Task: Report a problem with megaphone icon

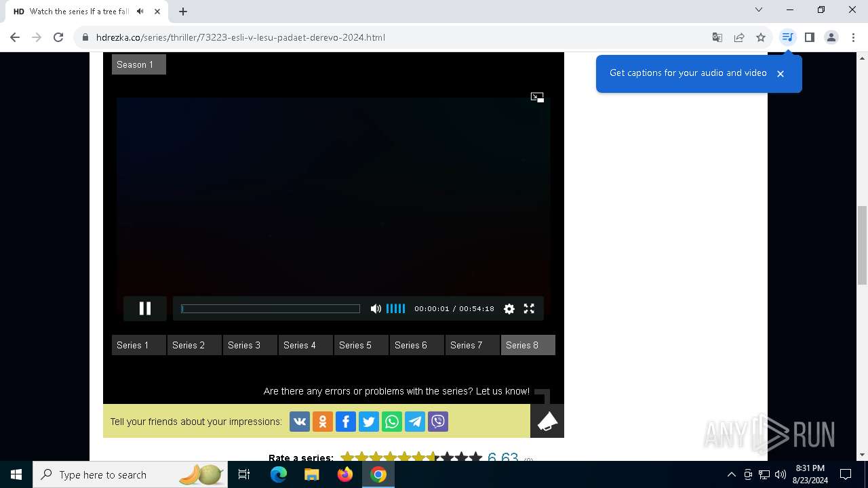Action: click(547, 421)
